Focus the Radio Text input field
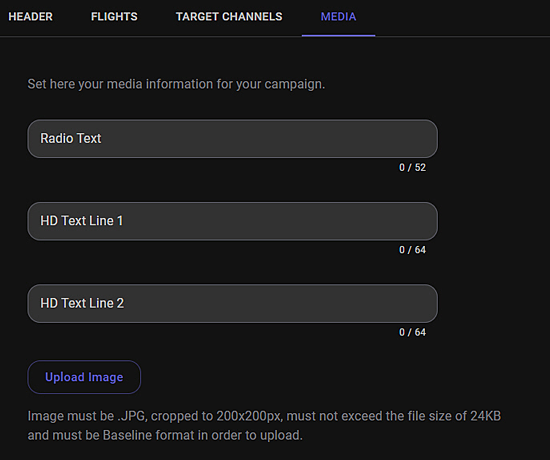 pyautogui.click(x=233, y=139)
